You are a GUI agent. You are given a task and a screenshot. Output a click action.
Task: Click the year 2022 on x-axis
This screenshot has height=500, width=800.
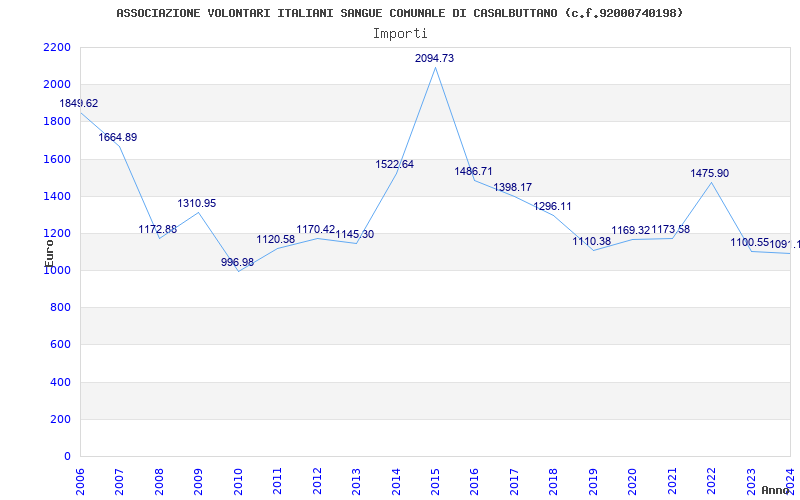[x=711, y=481]
